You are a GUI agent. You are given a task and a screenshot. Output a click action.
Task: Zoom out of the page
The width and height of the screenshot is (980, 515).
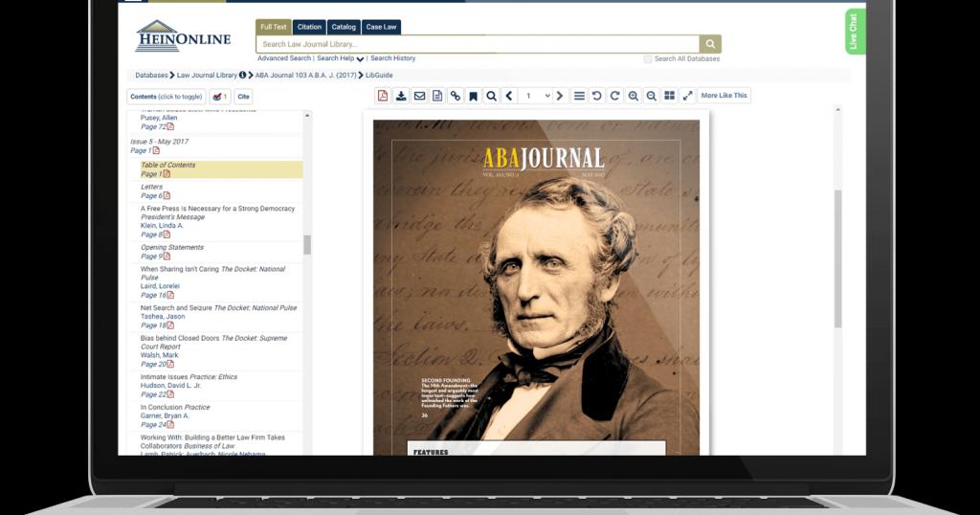coord(651,96)
